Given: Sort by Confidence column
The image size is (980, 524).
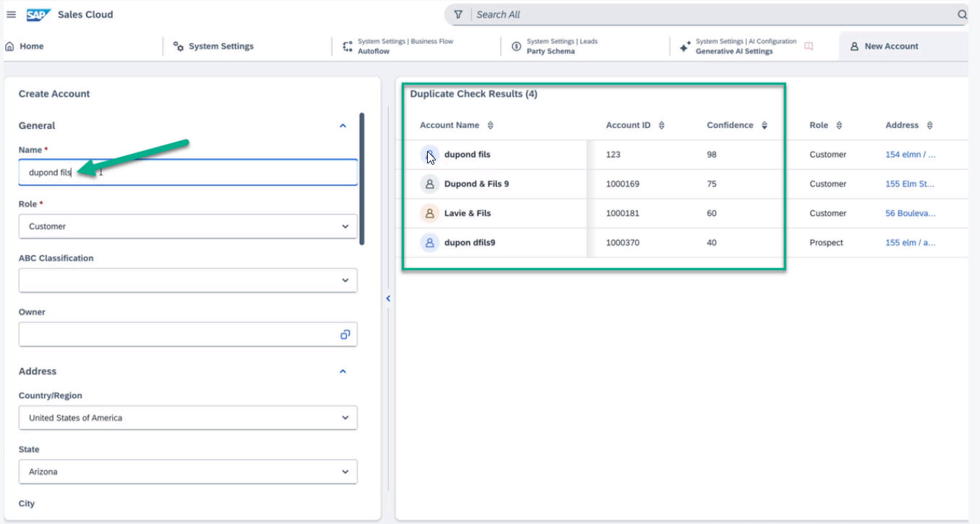Looking at the screenshot, I should [764, 126].
